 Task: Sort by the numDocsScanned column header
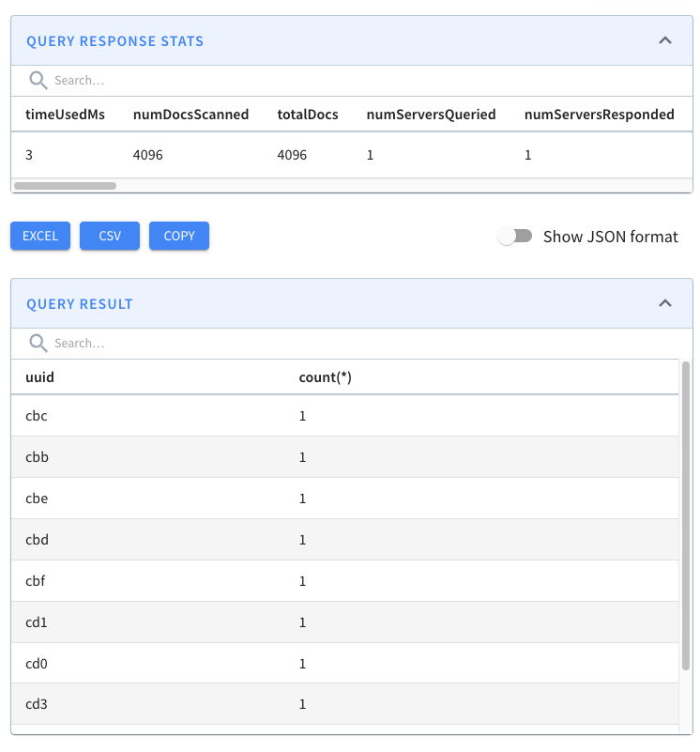tap(190, 114)
